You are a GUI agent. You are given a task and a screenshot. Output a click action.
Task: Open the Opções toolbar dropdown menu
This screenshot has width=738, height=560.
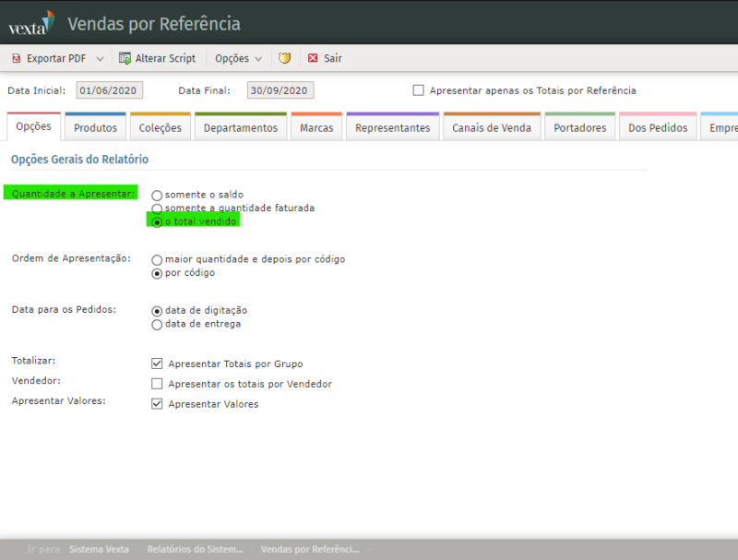click(x=238, y=58)
